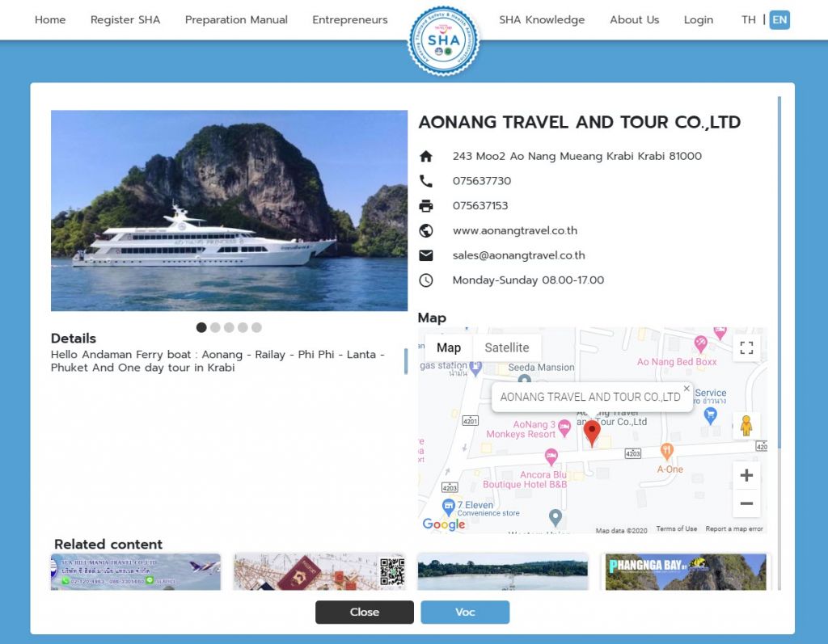This screenshot has width=828, height=644.
Task: Click Seeda Mansion map label
Action: click(541, 368)
